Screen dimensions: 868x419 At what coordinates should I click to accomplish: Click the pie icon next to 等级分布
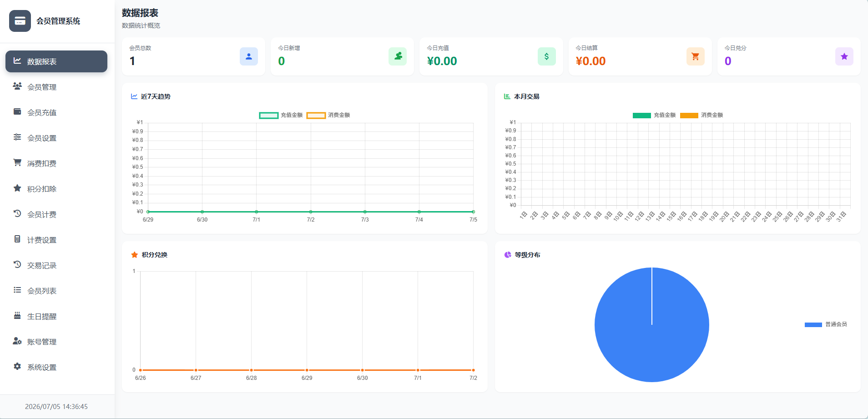point(508,255)
